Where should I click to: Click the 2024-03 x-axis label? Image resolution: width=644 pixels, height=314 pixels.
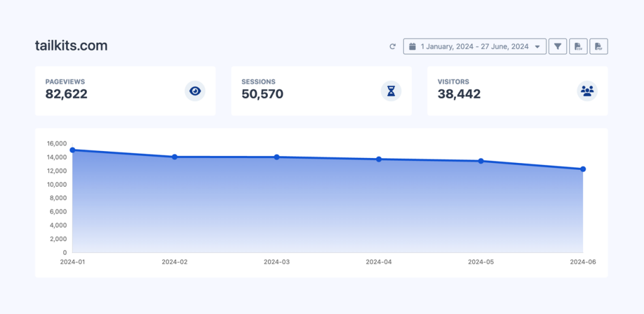click(x=277, y=261)
